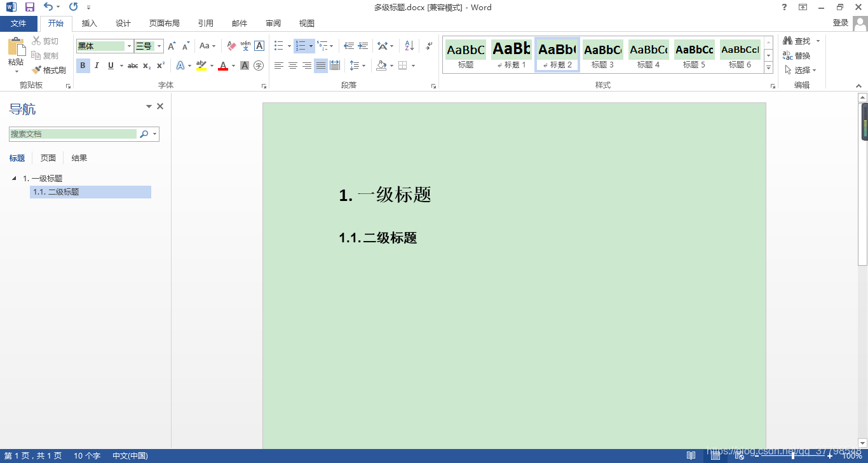This screenshot has height=463, width=868.
Task: Toggle Italic formatting
Action: click(x=97, y=66)
